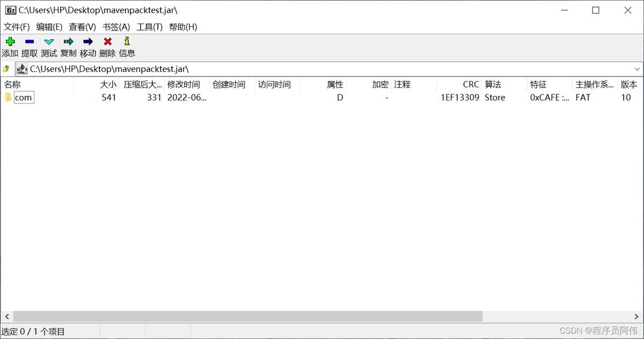This screenshot has width=644, height=339.
Task: Click modified date 2022-06... cell
Action: pyautogui.click(x=187, y=98)
